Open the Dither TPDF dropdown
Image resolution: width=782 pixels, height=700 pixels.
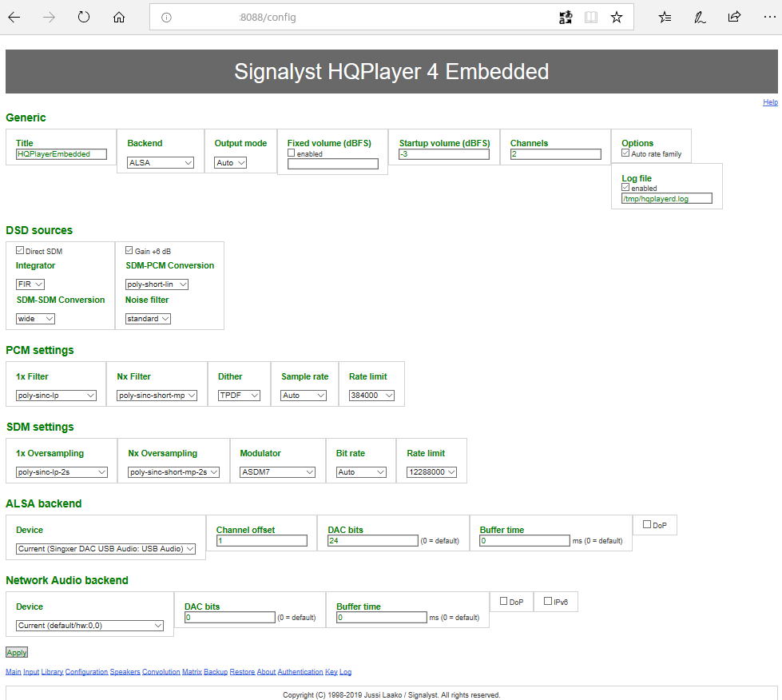[239, 396]
